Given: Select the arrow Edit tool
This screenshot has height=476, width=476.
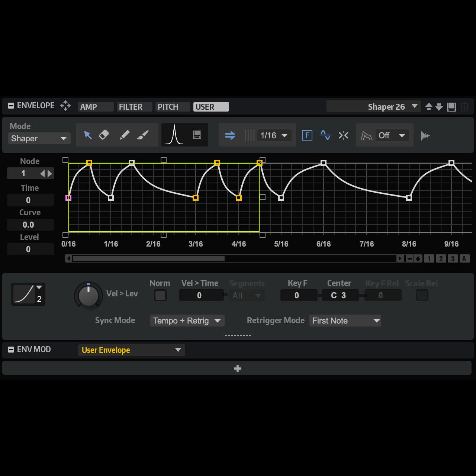Looking at the screenshot, I should point(87,135).
